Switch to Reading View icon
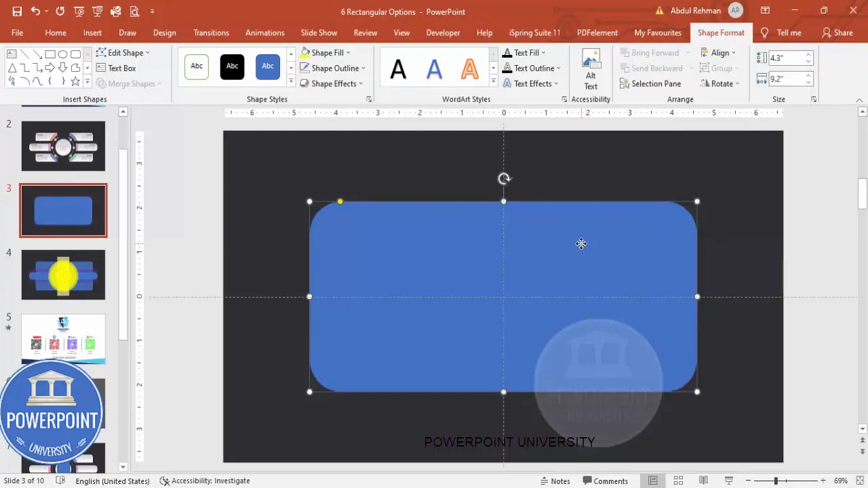This screenshot has width=868, height=488. click(703, 481)
